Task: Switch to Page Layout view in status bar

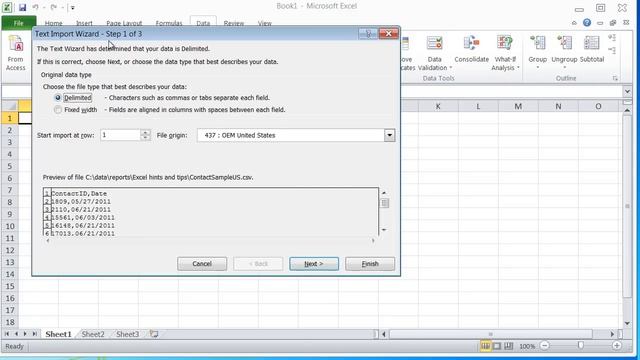Action: [497, 346]
